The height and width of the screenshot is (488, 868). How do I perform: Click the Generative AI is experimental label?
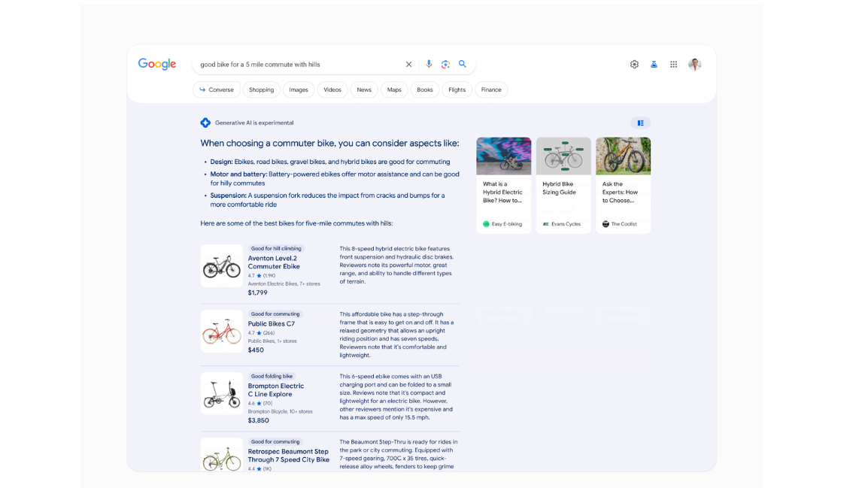pos(254,123)
